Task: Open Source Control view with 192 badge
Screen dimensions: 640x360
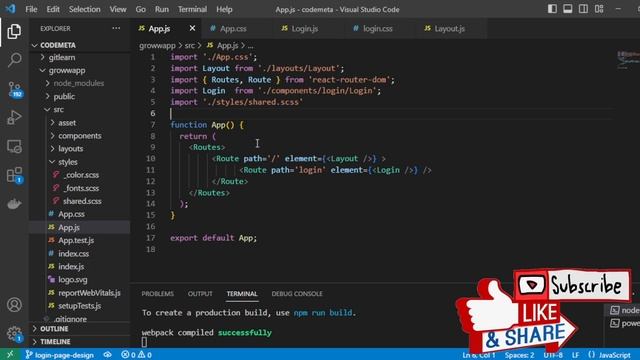Action: [x=15, y=89]
